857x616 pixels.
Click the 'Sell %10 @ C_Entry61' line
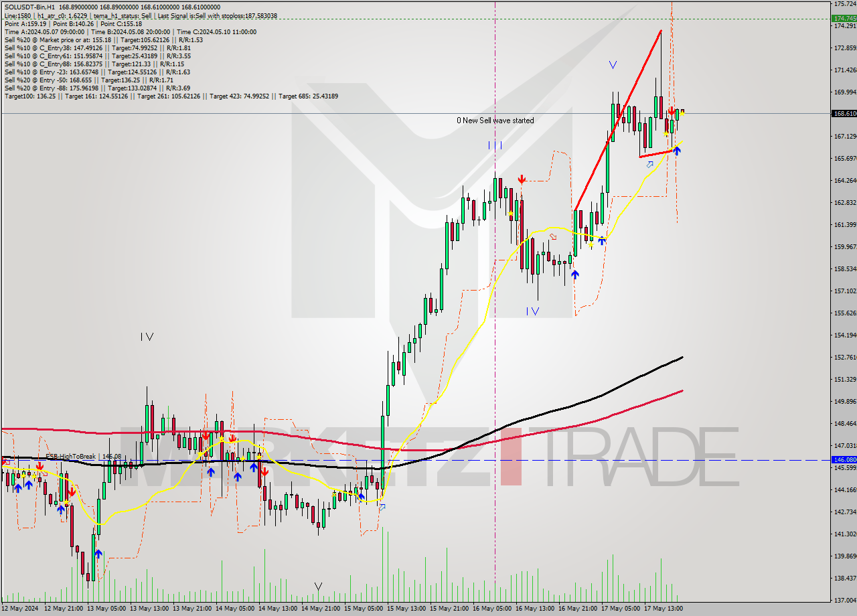[x=98, y=56]
